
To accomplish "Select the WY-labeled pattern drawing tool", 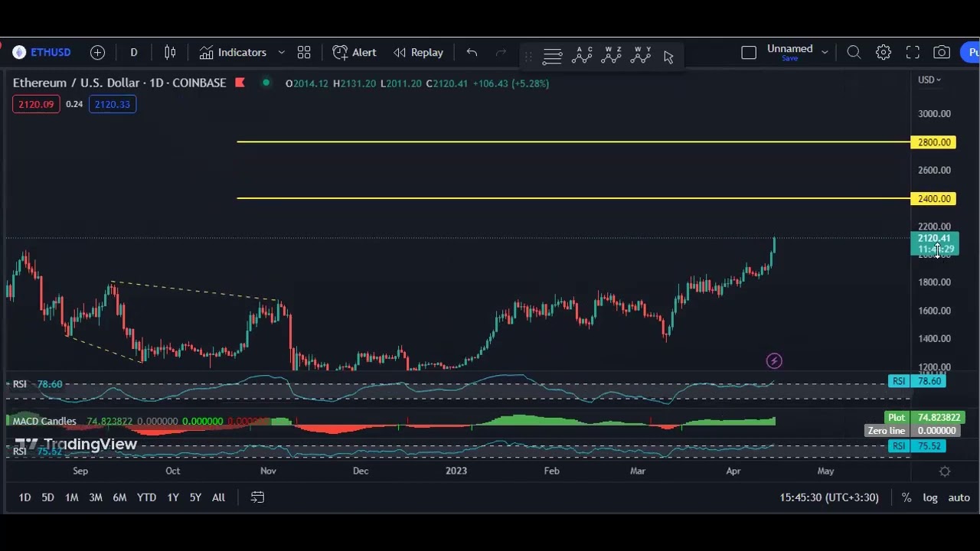I will (x=642, y=55).
